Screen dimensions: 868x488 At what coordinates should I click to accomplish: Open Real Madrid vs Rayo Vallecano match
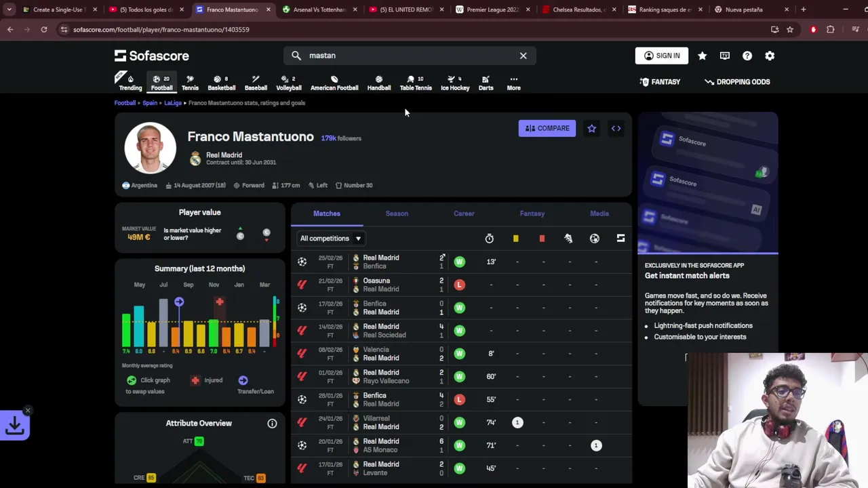click(x=462, y=377)
